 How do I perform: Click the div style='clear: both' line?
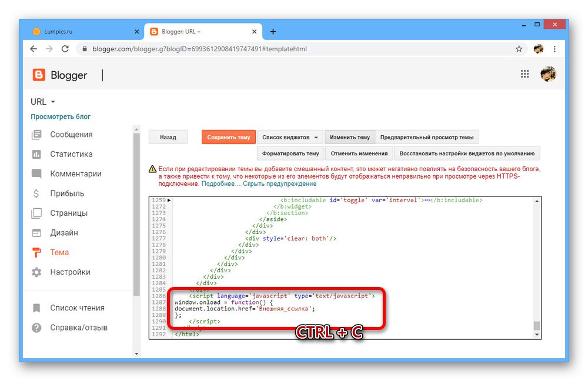[290, 239]
